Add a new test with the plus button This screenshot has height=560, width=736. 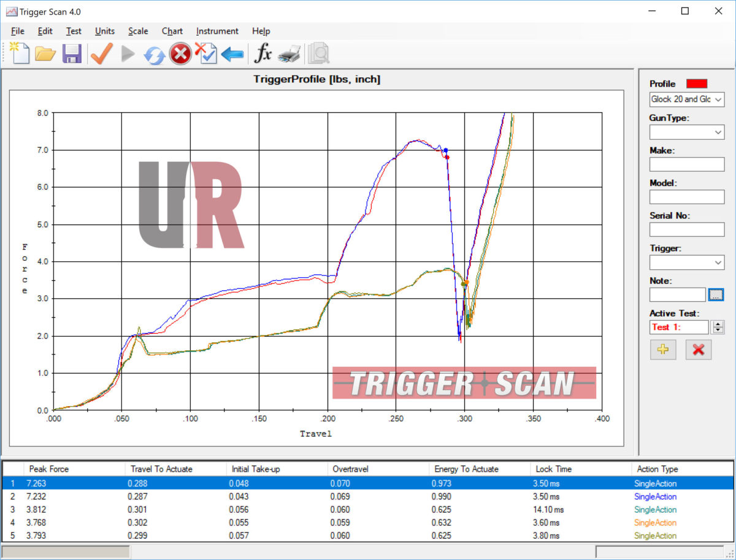[663, 350]
